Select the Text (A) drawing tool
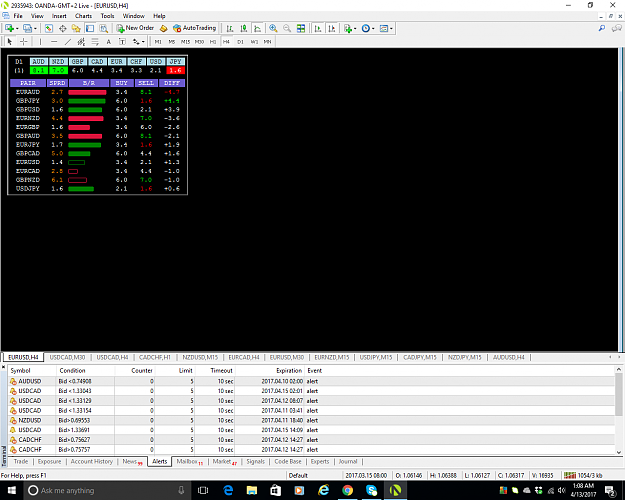 coord(108,41)
